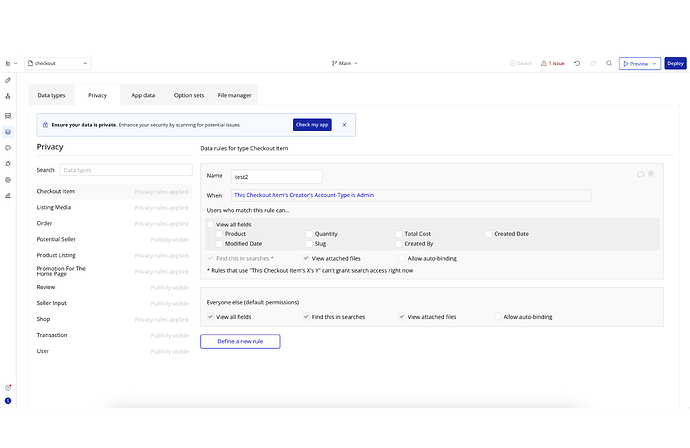Click Define a new rule button
Screen dimensions: 690x448
[240, 342]
